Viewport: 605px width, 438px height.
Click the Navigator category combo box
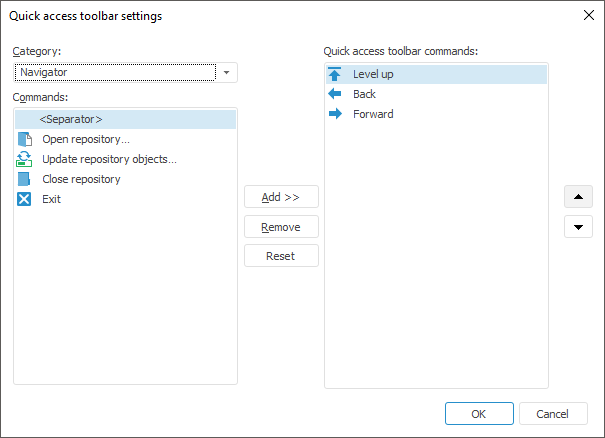click(116, 72)
